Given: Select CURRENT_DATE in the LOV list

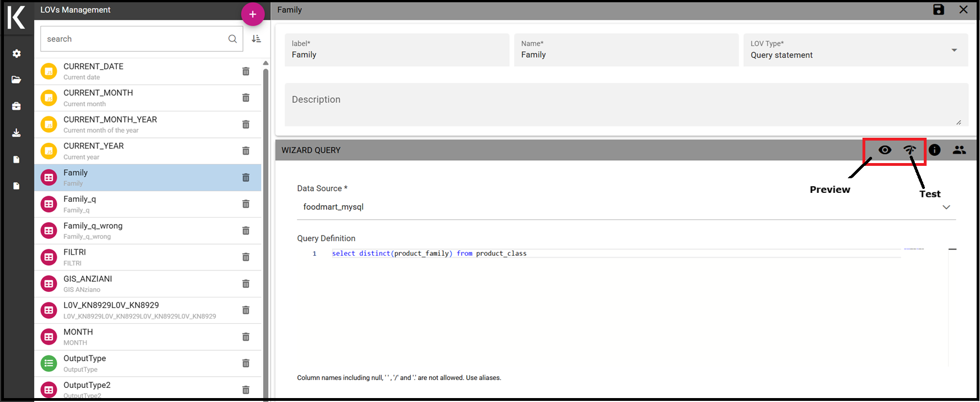Looking at the screenshot, I should coord(148,71).
